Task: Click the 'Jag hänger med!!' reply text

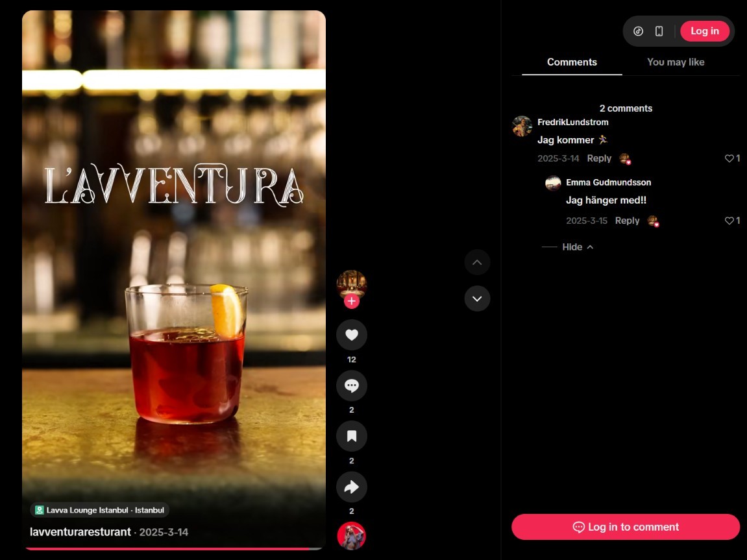Action: click(x=606, y=200)
